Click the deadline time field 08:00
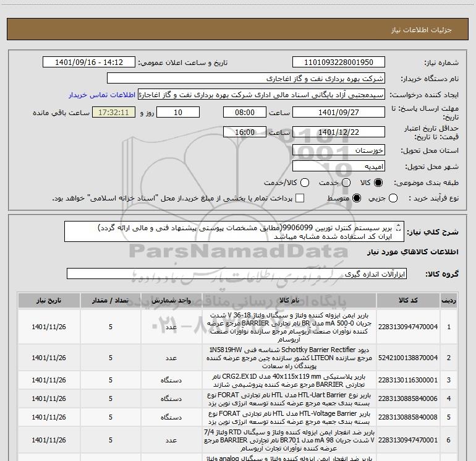 tap(245, 112)
